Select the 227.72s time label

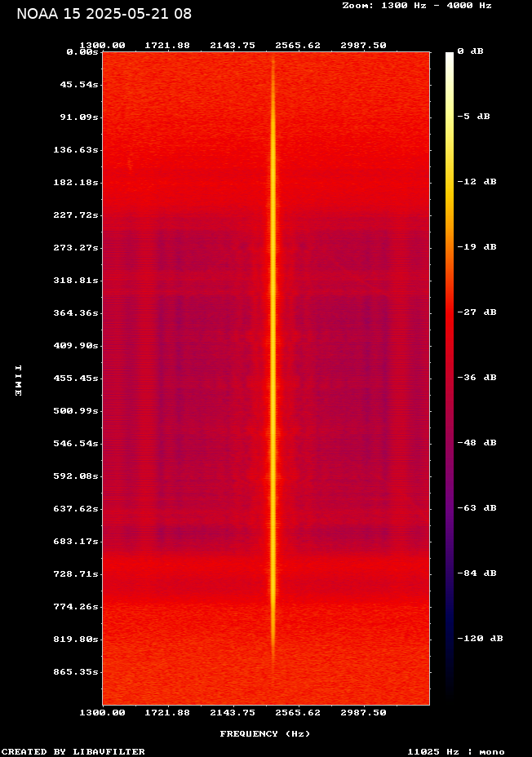point(76,215)
